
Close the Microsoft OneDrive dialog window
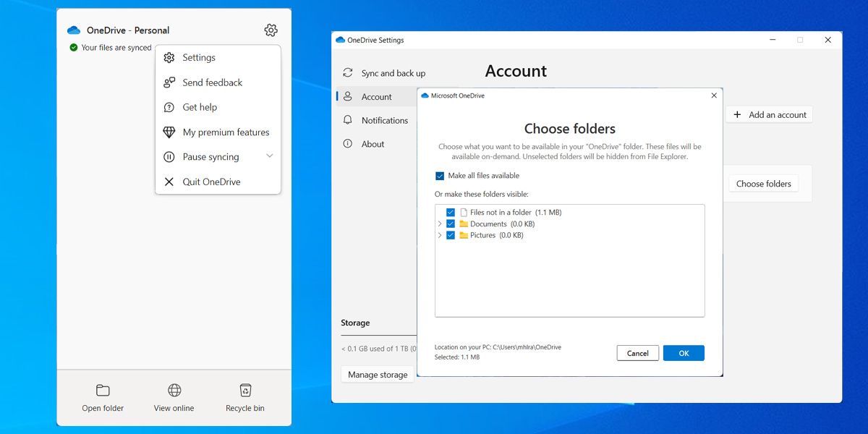714,95
